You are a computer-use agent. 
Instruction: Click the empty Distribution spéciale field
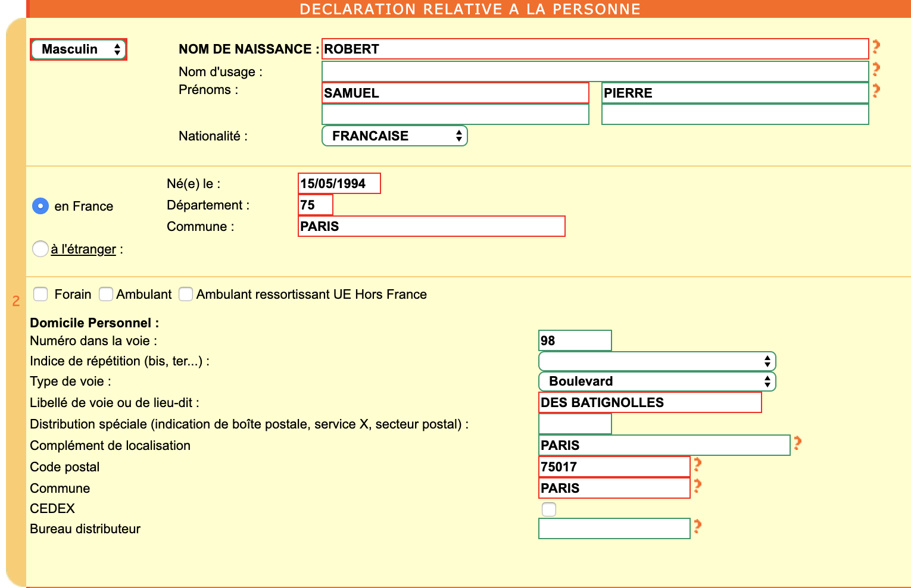tap(575, 424)
